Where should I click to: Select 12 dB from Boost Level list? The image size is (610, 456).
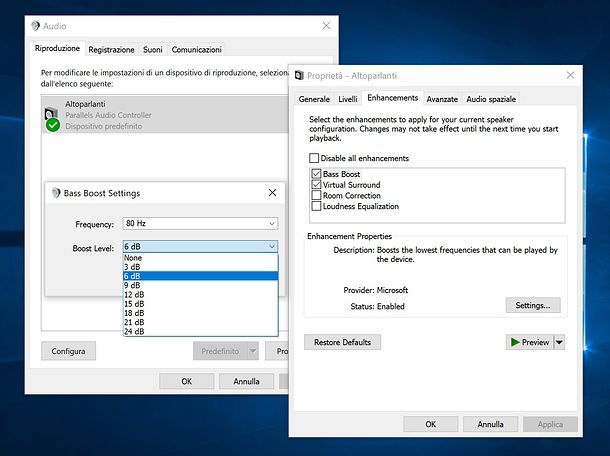(x=200, y=295)
